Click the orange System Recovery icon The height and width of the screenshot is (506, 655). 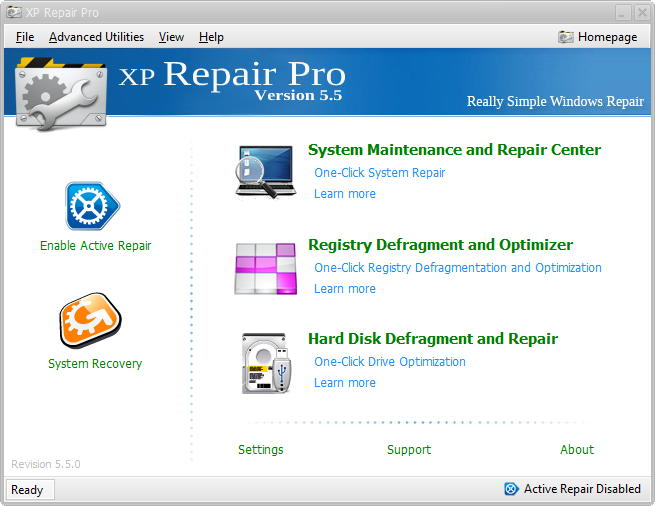[x=90, y=320]
